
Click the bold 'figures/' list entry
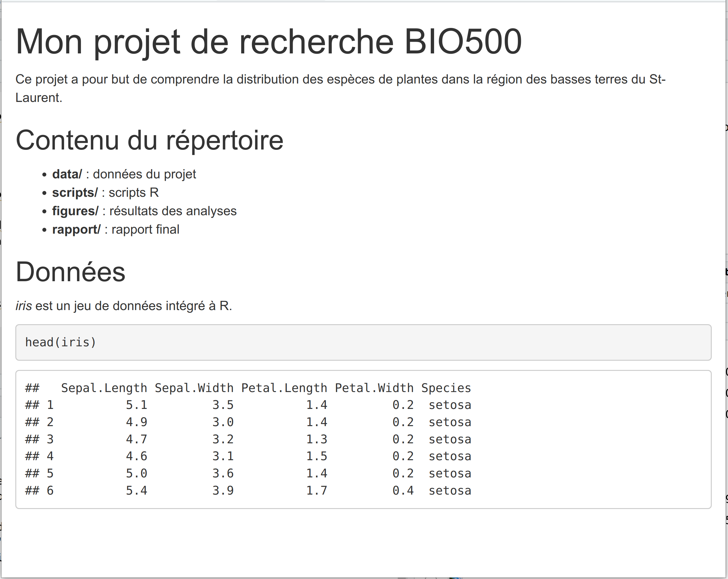tap(75, 211)
